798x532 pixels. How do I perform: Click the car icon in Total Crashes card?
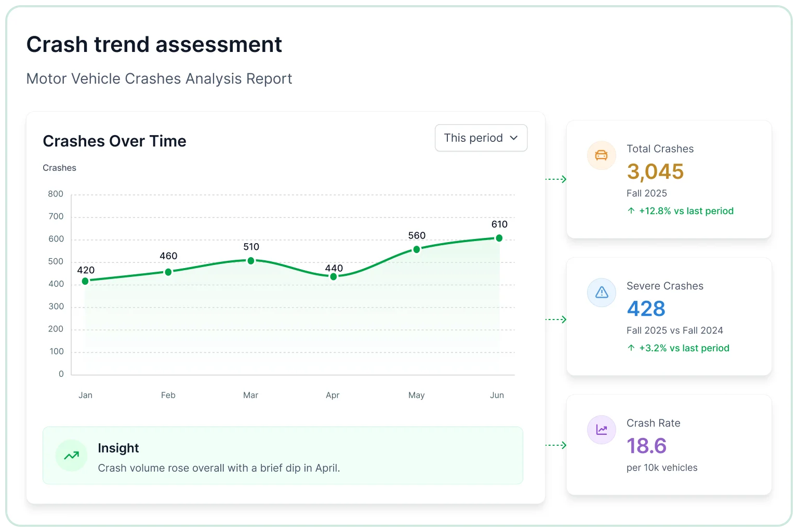pyautogui.click(x=602, y=155)
